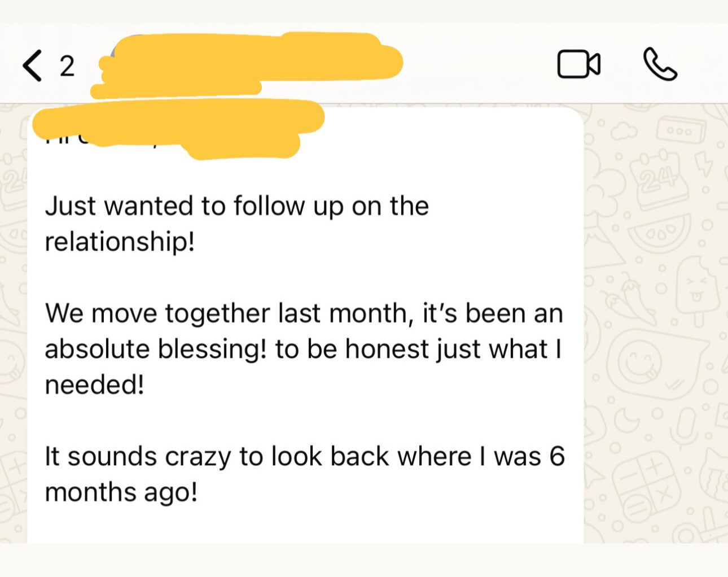Viewport: 728px width, 577px height.
Task: Click the watermelon slice doodle in the wallpaper
Action: [659, 232]
